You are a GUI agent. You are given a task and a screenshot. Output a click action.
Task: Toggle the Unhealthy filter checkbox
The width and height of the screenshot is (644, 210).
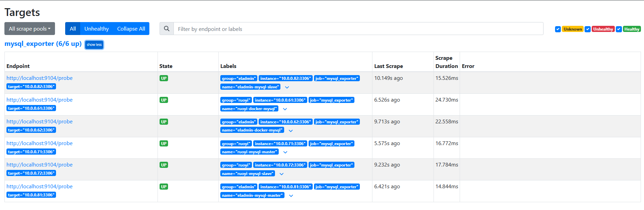588,29
